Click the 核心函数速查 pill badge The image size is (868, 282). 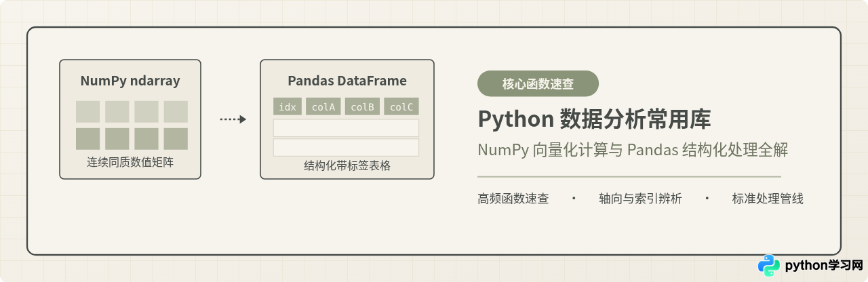pyautogui.click(x=538, y=83)
